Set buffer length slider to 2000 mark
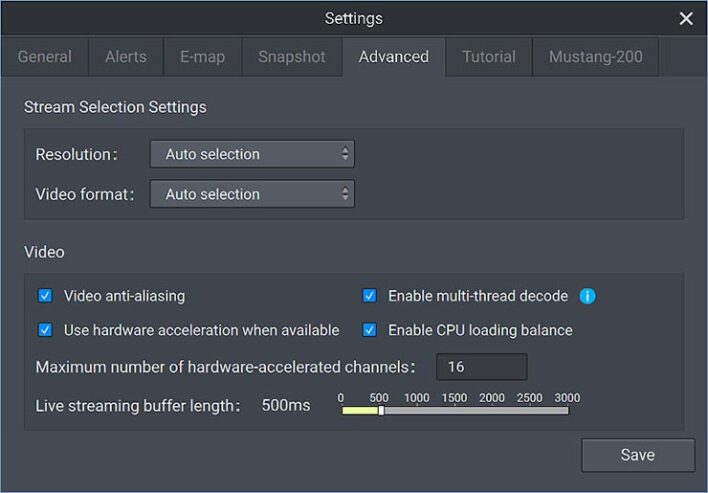Image resolution: width=708 pixels, height=493 pixels. [492, 410]
